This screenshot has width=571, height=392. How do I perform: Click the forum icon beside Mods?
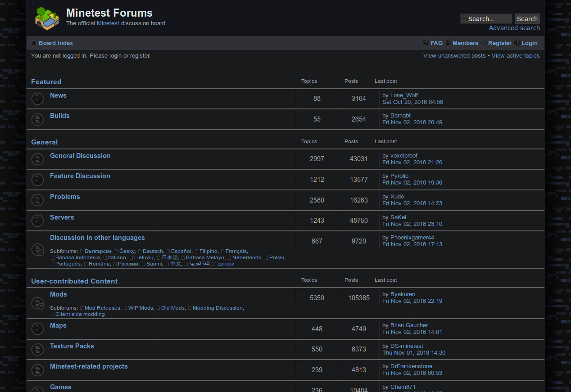click(x=37, y=303)
